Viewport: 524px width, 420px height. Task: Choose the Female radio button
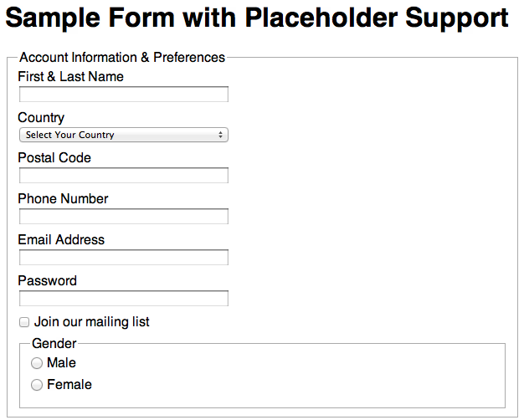37,385
